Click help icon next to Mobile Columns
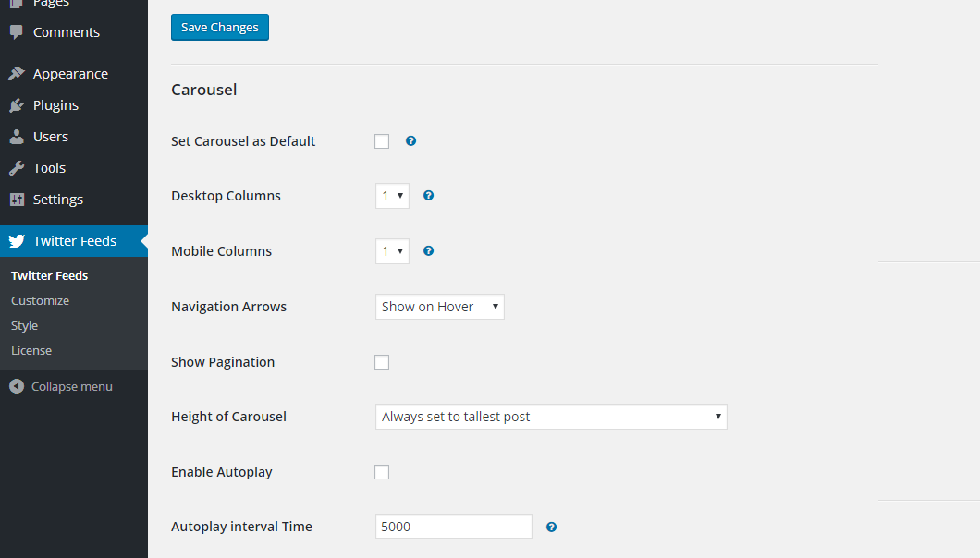This screenshot has width=980, height=558. (428, 251)
